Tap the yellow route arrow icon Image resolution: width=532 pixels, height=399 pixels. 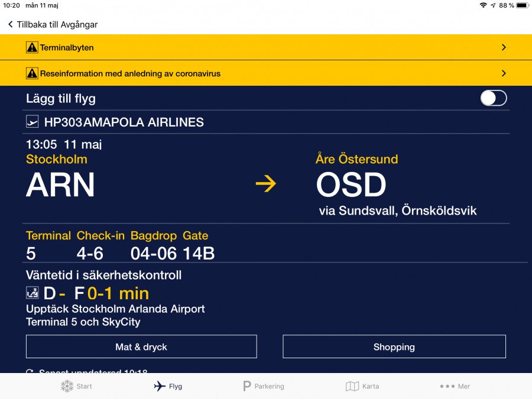click(266, 184)
